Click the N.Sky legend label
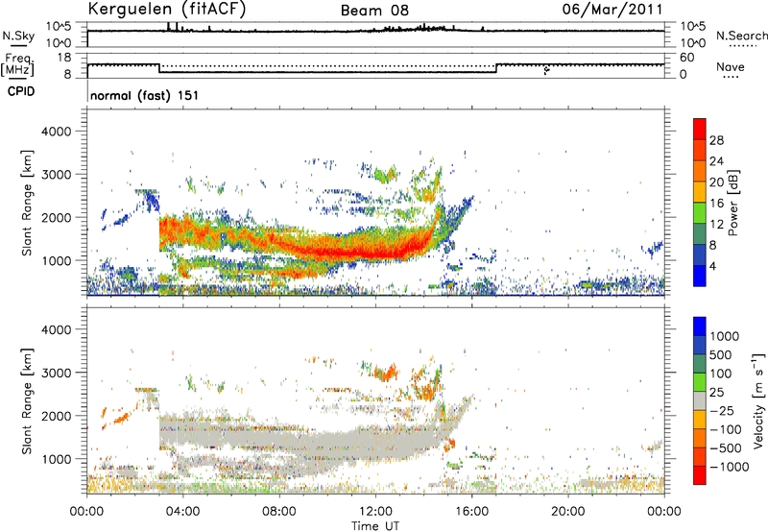Image resolution: width=768 pixels, height=532 pixels. tap(18, 36)
